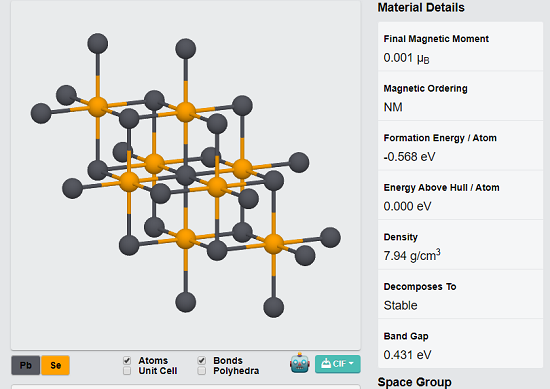Screen dimensions: 550x389
Task: Click the energy above hull value 0.000 eV
Action: (407, 206)
